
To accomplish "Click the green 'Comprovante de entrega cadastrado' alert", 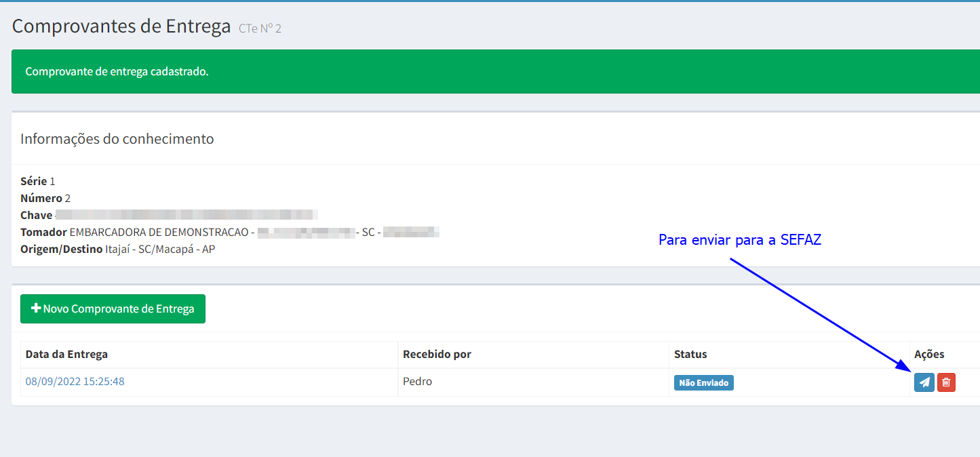I will click(x=475, y=71).
